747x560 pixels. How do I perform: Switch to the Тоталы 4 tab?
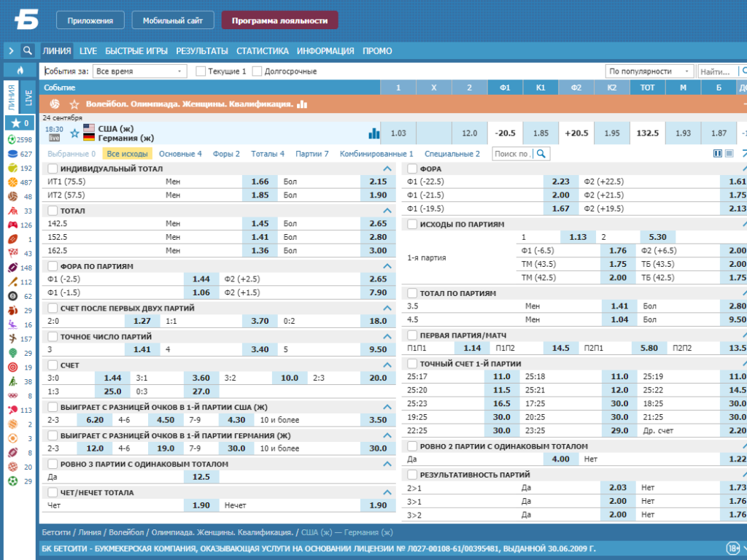pyautogui.click(x=268, y=154)
